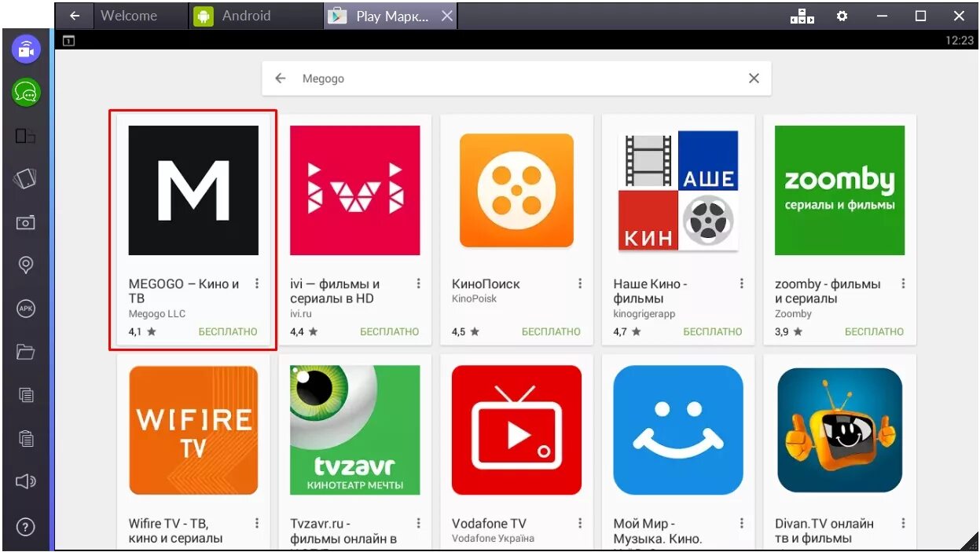Open the overflow menu for Мой Мир
Image resolution: width=980 pixels, height=552 pixels.
741,523
